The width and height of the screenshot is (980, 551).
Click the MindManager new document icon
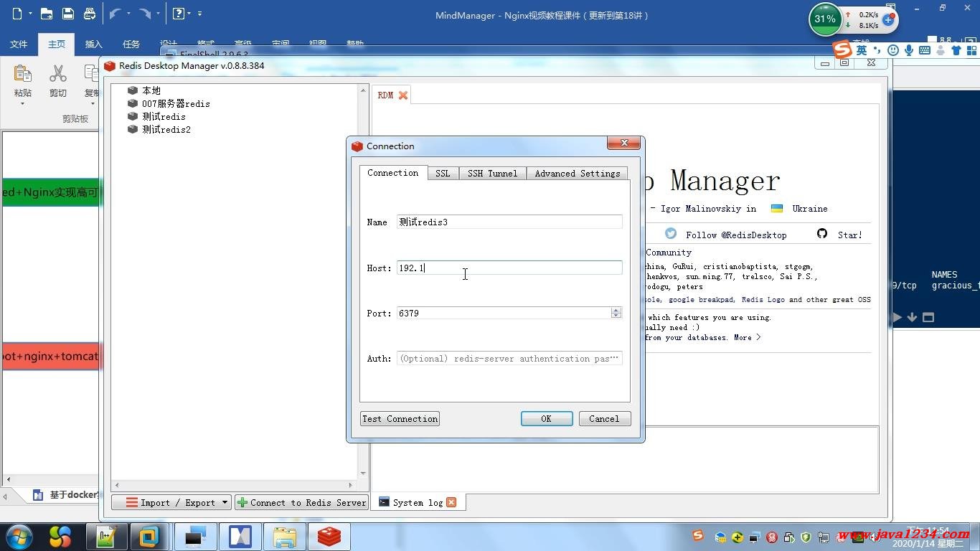(x=17, y=14)
